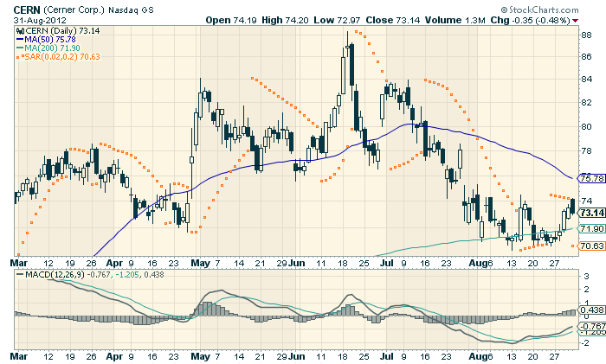Click the candlestick marker before CERN (Daily)
Viewport: 606px width, 364px height.
click(20, 30)
